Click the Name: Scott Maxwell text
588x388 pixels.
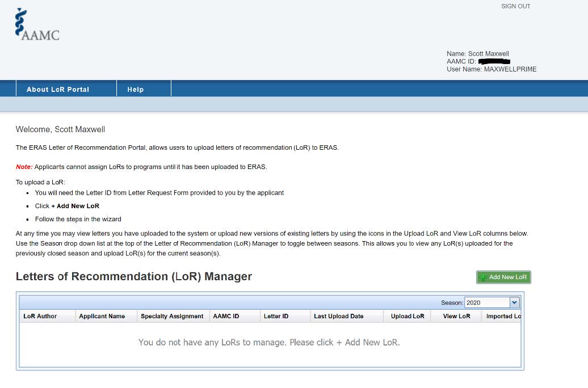click(x=478, y=54)
